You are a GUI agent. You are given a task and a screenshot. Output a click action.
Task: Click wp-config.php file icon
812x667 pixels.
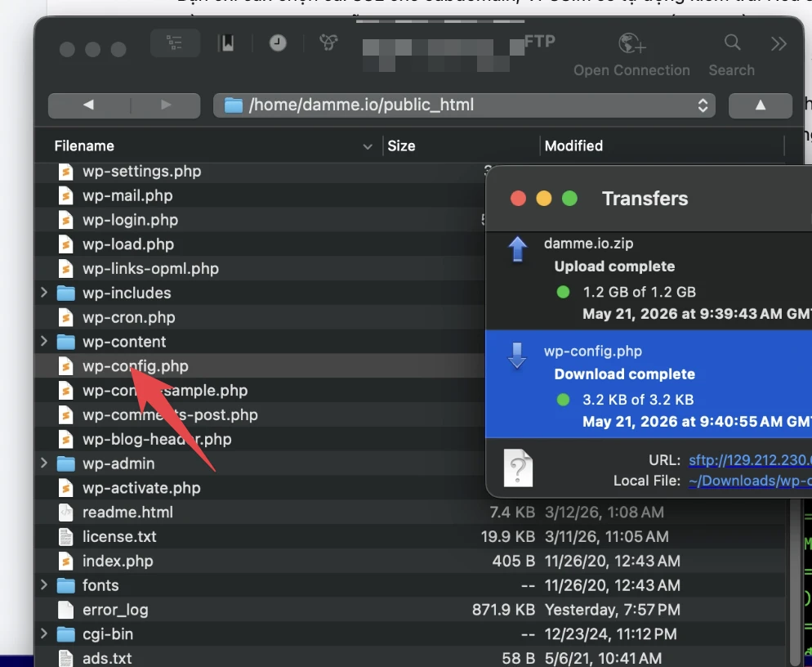tap(66, 366)
